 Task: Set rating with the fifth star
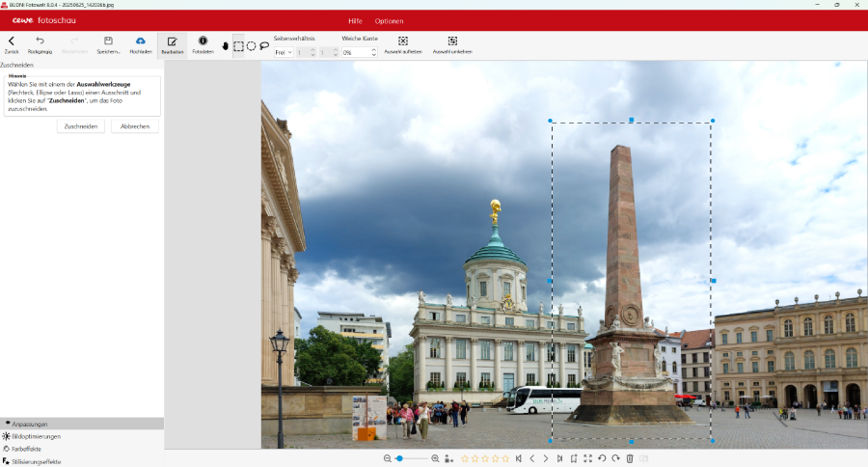(x=505, y=458)
